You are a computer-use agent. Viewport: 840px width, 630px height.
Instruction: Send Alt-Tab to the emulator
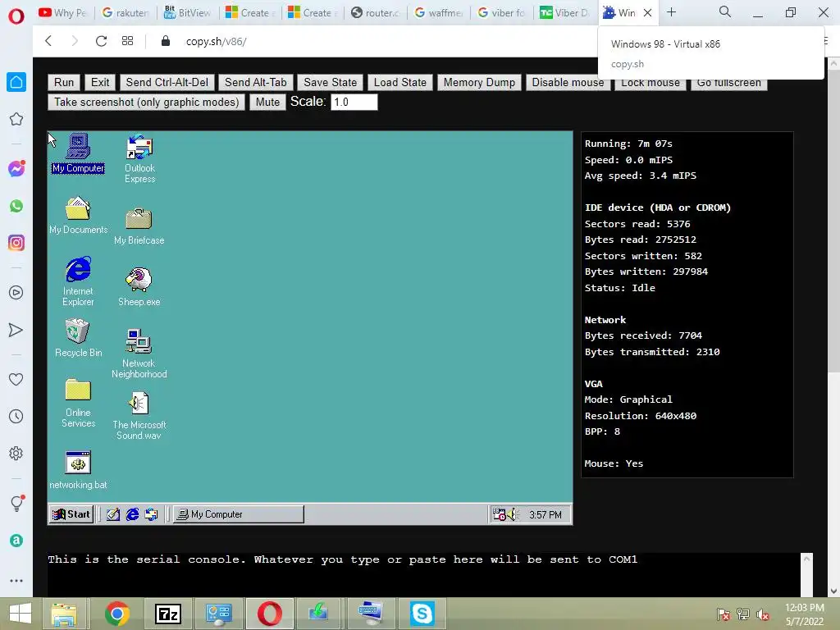click(x=256, y=82)
